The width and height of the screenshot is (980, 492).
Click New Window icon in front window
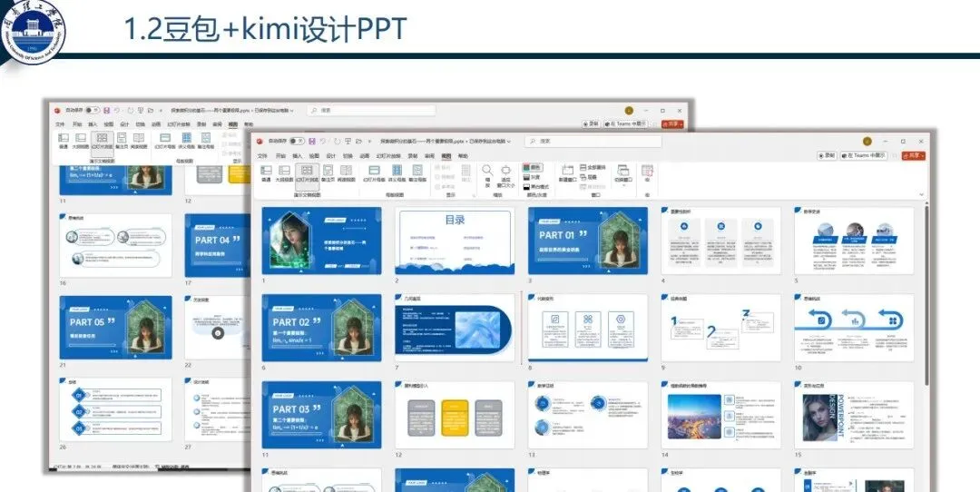pos(567,172)
